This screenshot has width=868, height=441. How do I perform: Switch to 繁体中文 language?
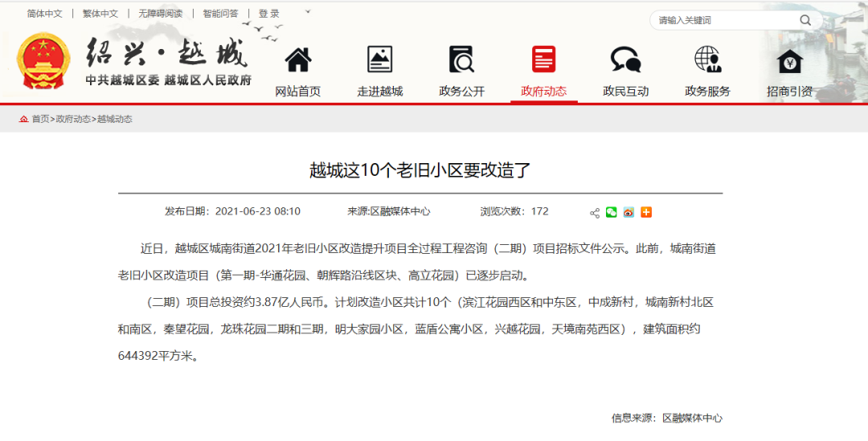[x=100, y=14]
